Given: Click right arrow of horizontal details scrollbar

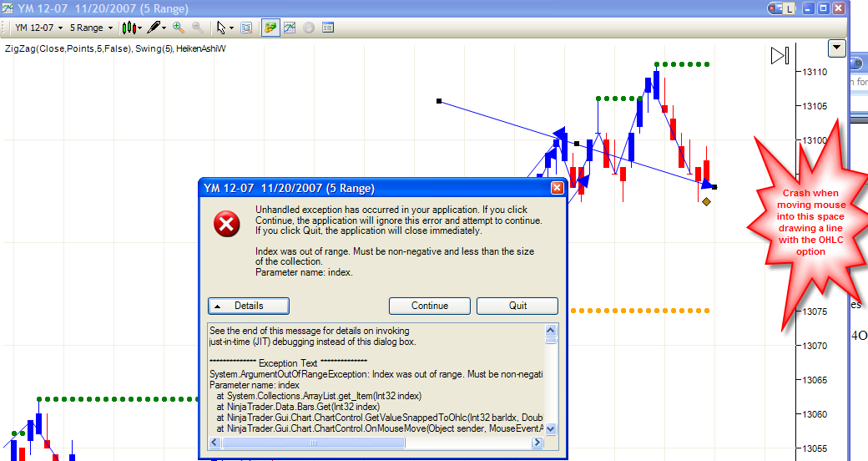Looking at the screenshot, I should (x=537, y=443).
